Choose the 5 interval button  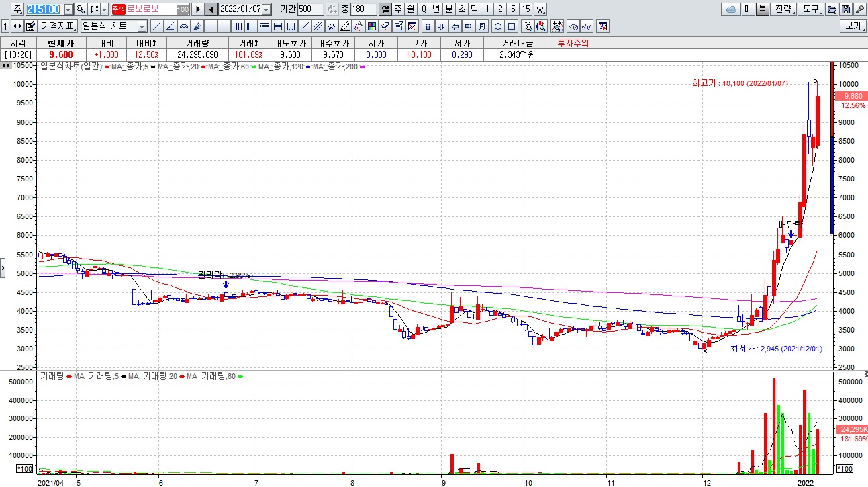tap(513, 9)
